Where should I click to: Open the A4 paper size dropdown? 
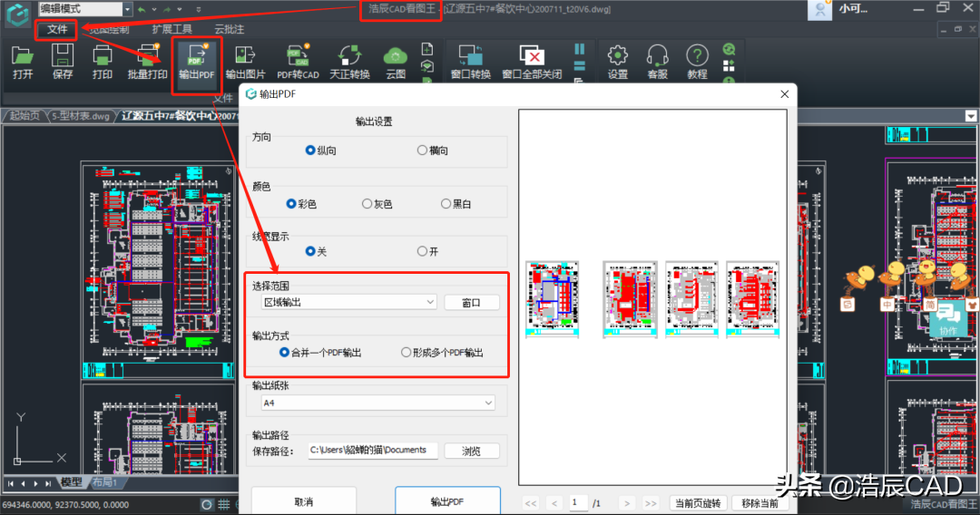click(488, 403)
